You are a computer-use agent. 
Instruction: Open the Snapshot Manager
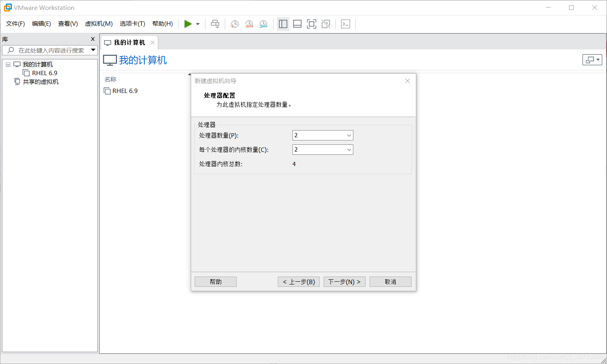[263, 24]
